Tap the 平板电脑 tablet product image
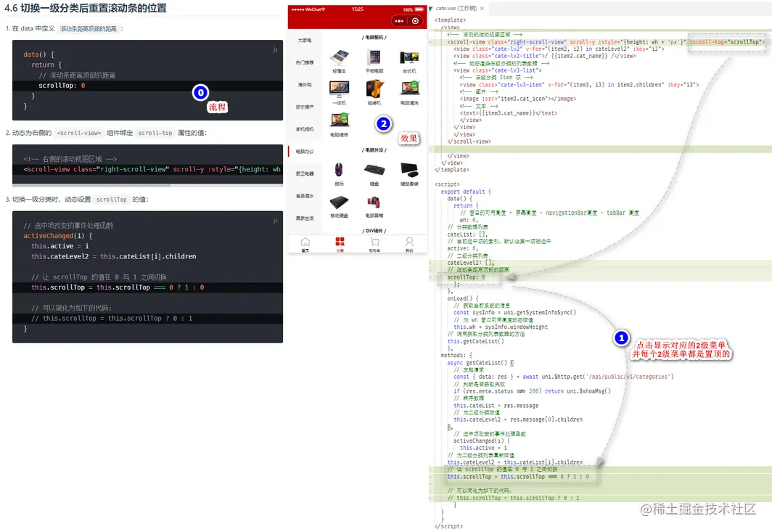 374,57
